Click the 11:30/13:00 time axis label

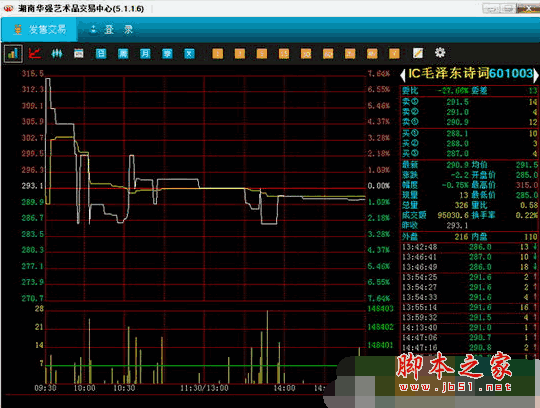click(204, 388)
